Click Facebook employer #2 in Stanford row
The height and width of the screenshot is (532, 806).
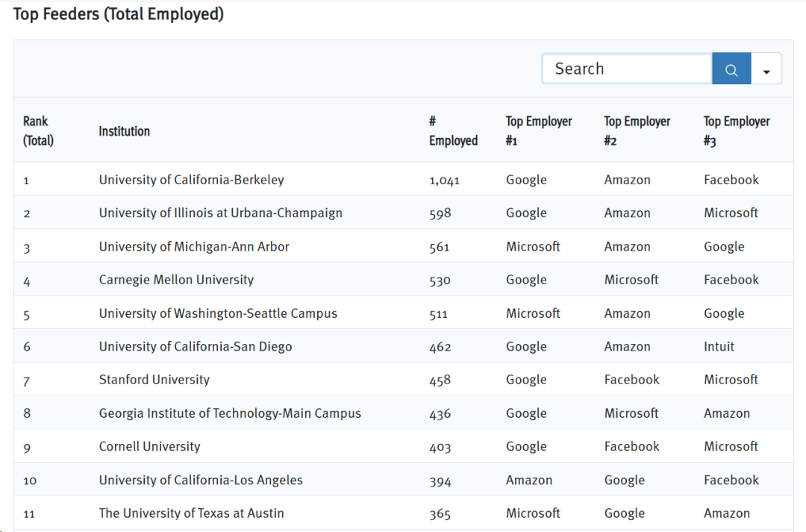[x=632, y=380]
